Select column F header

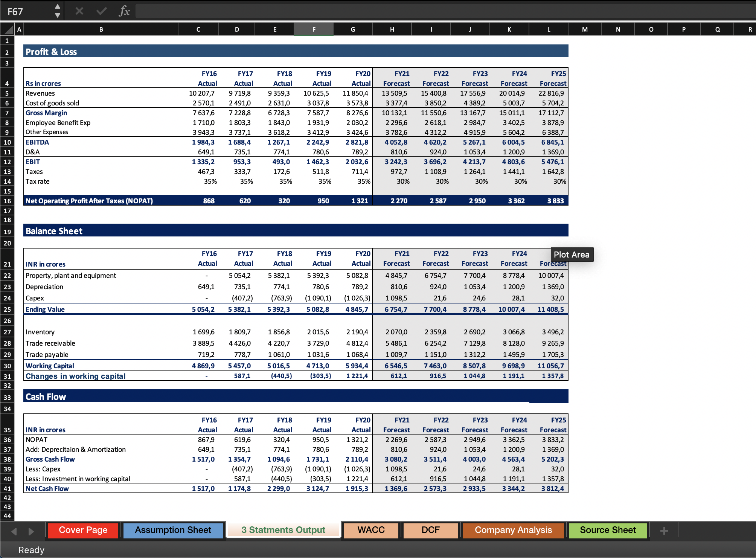click(314, 29)
